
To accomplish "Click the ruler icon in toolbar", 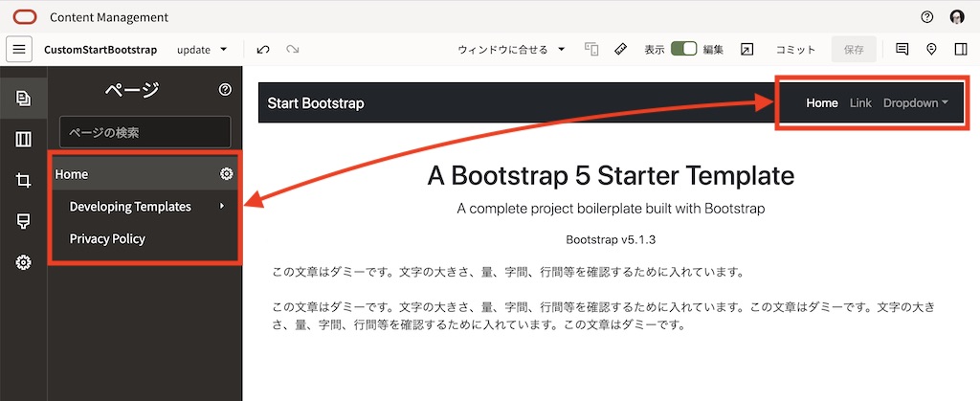I will coord(620,49).
